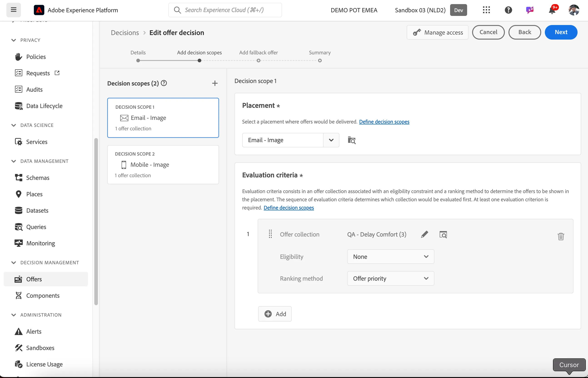The width and height of the screenshot is (588, 378).
Task: Open the hamburger navigation menu
Action: (x=13, y=10)
